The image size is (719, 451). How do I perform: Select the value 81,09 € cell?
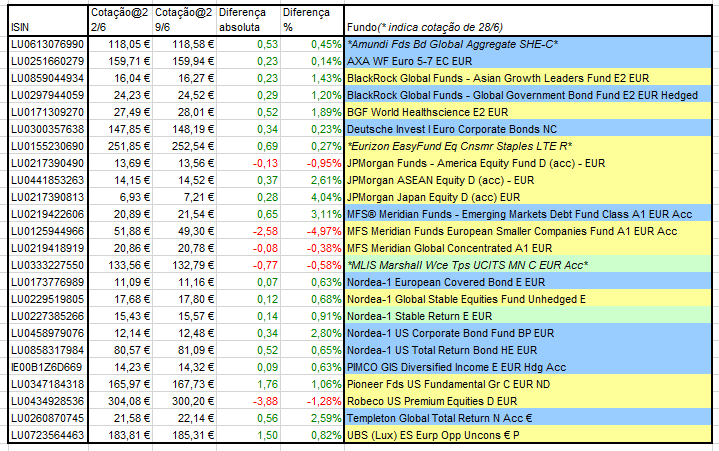click(x=184, y=350)
